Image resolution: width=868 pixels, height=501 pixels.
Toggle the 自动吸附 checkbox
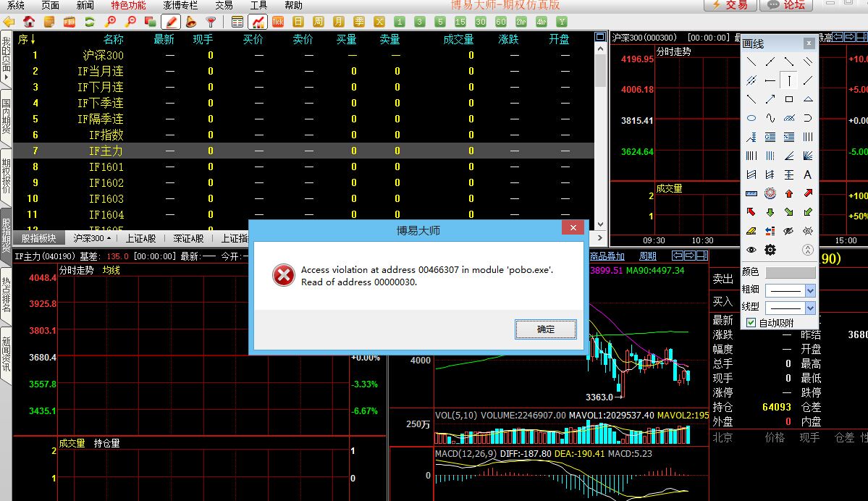(751, 323)
